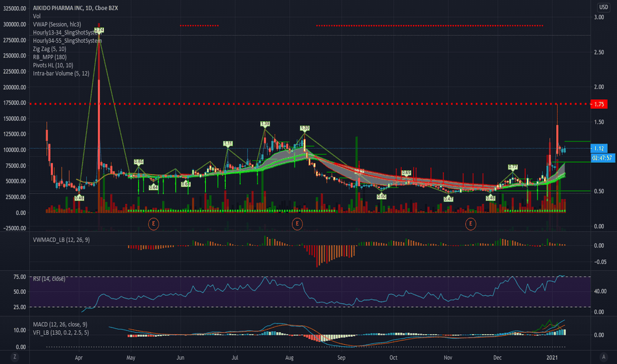The width and height of the screenshot is (617, 364).
Task: Click the 325000.00 value on volume axis
Action: [x=15, y=8]
